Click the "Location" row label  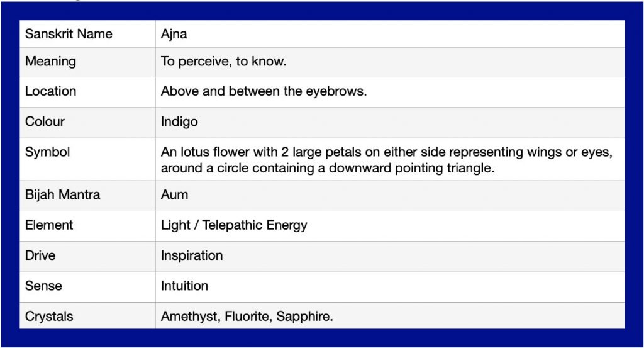pyautogui.click(x=50, y=91)
